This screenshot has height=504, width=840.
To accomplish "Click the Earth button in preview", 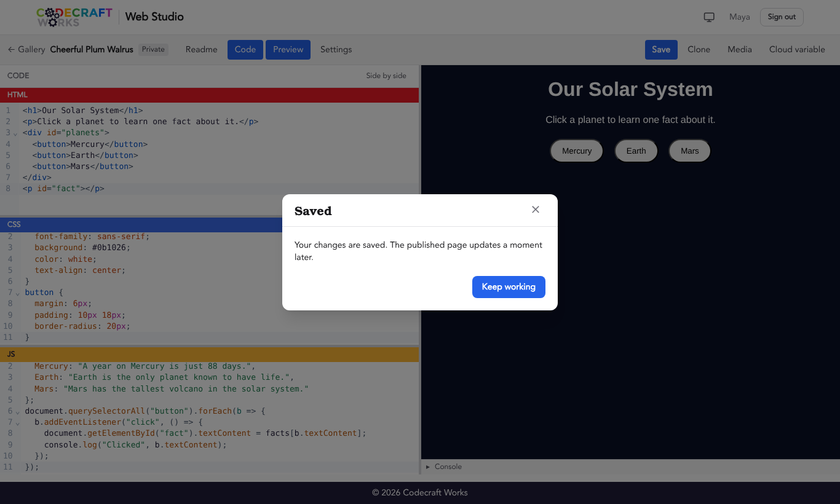I will tap(636, 151).
